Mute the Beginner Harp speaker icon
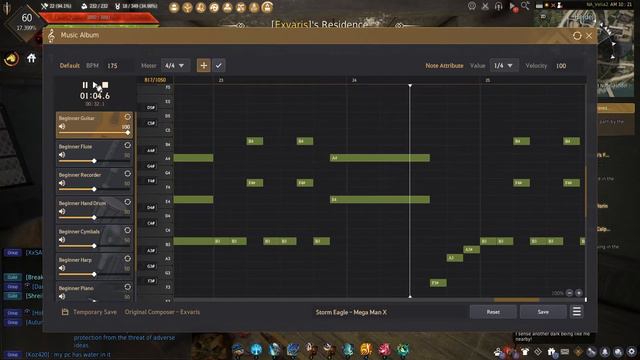 point(62,268)
